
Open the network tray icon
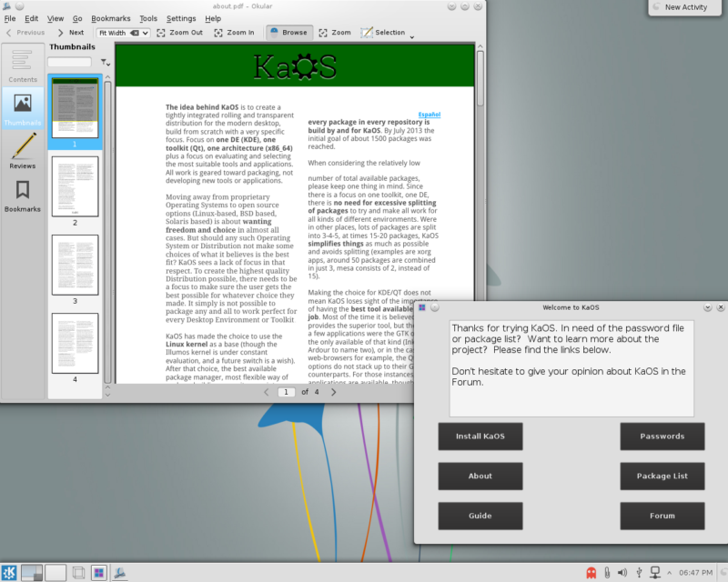[655, 573]
